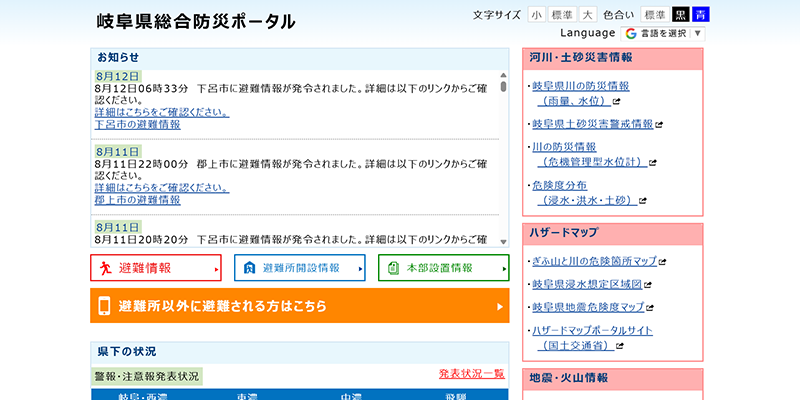This screenshot has height=400, width=800.
Task: Click external icon beside 地震危険度マップ
Action: (x=649, y=308)
